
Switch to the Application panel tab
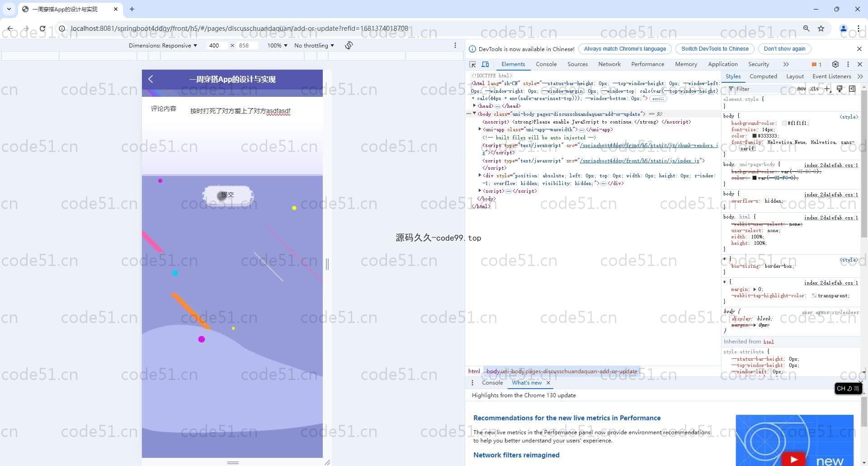coord(722,64)
